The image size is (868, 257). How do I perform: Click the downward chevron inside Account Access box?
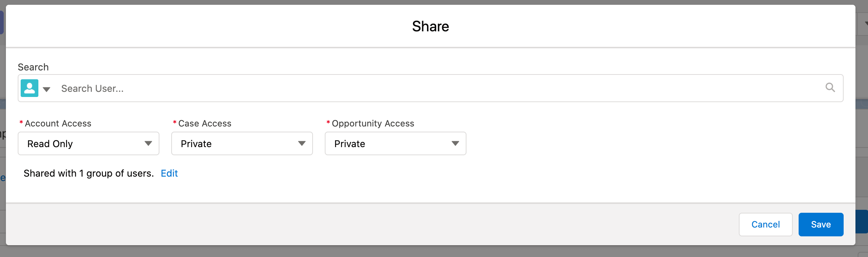[x=148, y=143]
